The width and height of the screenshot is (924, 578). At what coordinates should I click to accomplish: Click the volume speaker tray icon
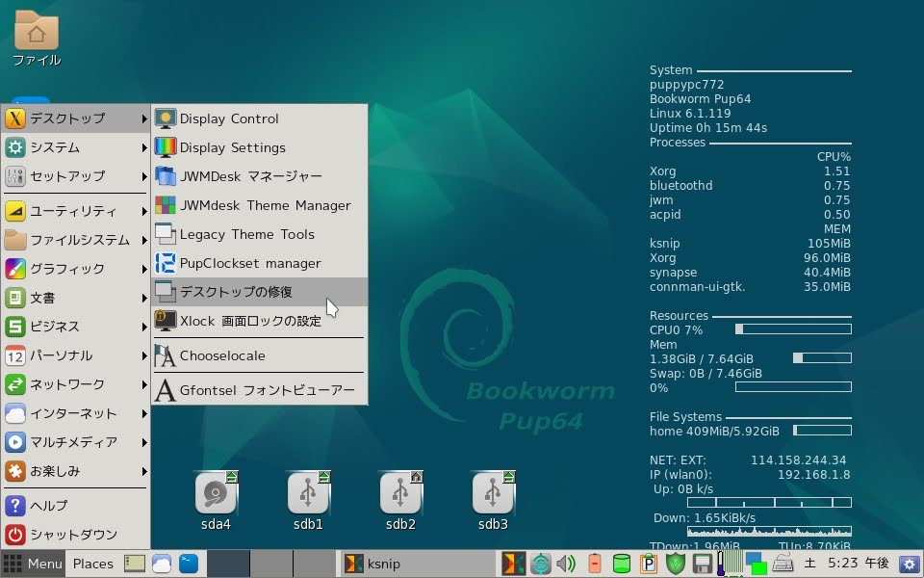(x=566, y=564)
